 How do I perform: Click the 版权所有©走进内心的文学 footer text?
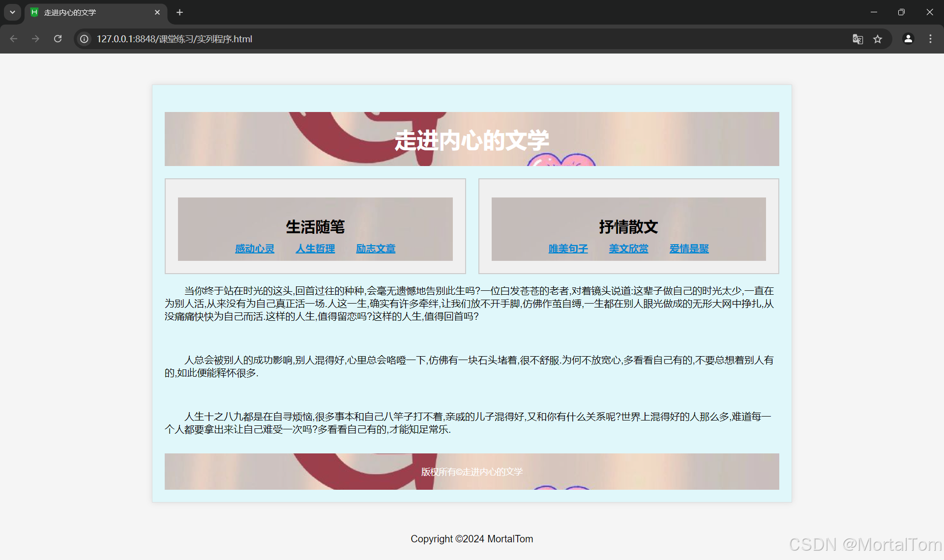point(472,472)
